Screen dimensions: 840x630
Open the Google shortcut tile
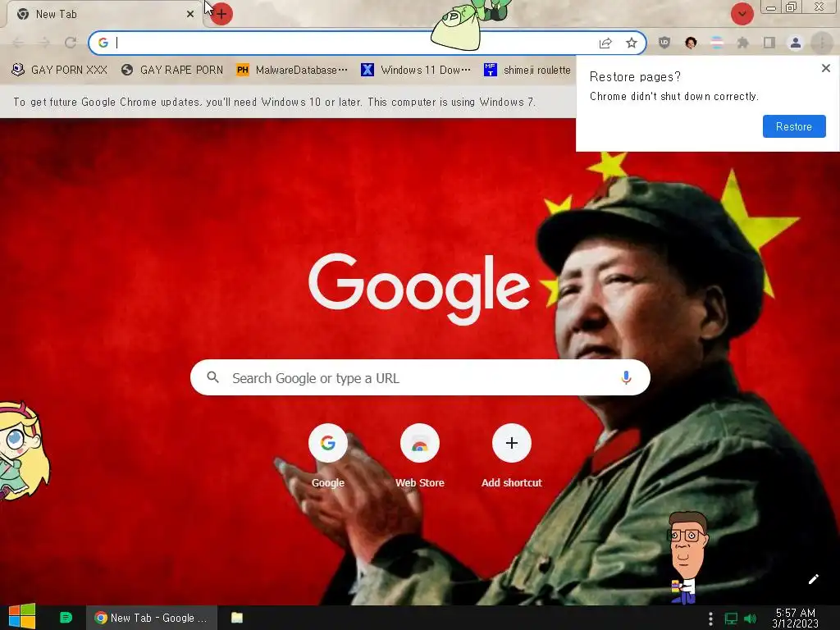pyautogui.click(x=328, y=456)
